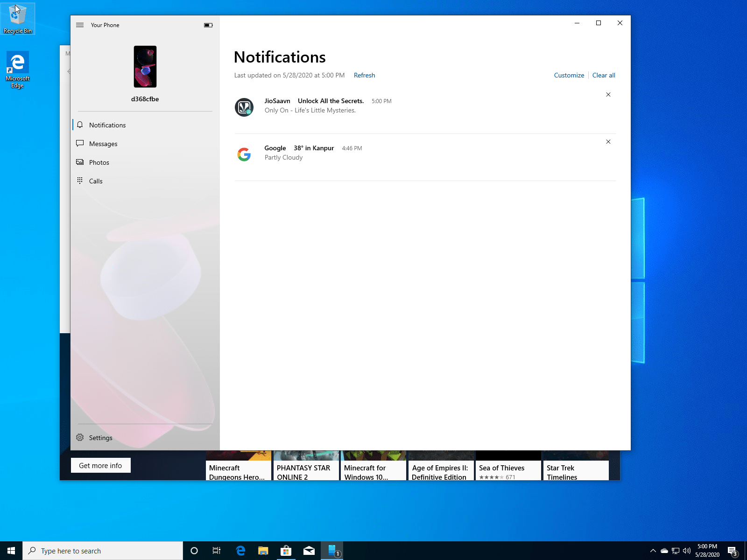Click the phone battery status icon

click(x=208, y=25)
